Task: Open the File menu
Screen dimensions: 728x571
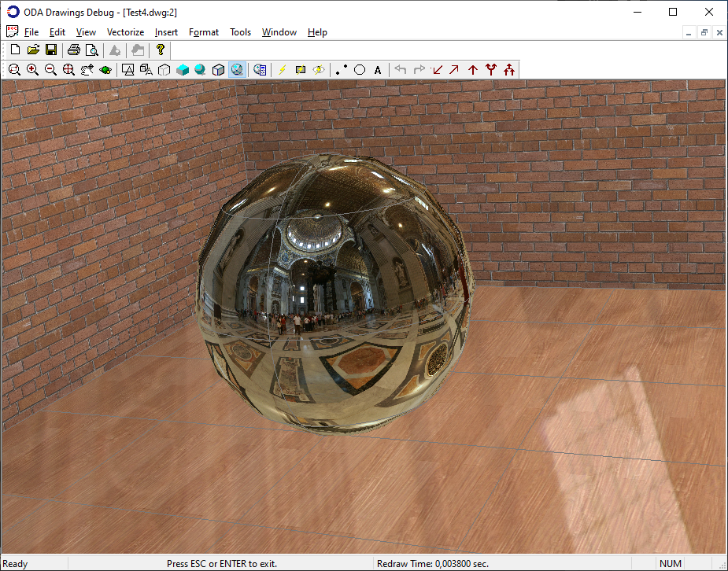Action: coord(31,32)
